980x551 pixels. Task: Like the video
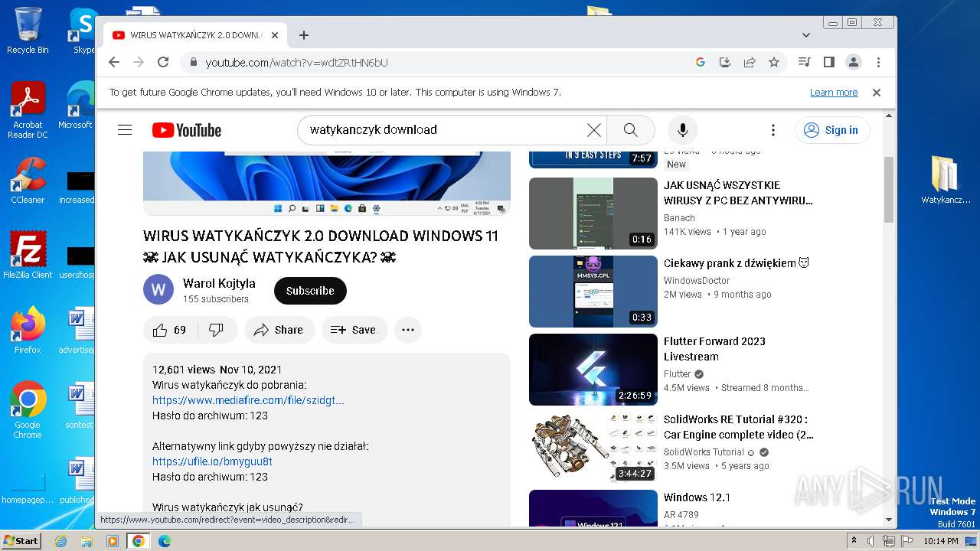(x=170, y=330)
